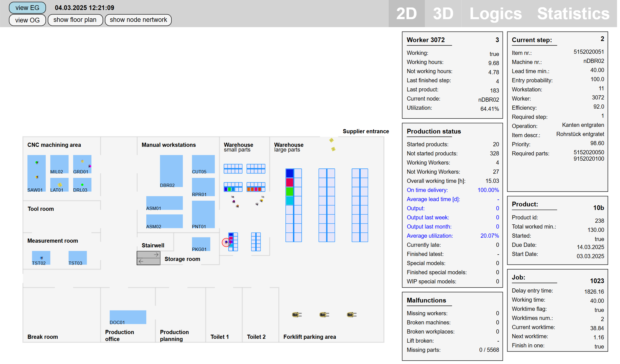The height and width of the screenshot is (364, 620).
Task: Click the On time delivery link
Action: pos(427,190)
